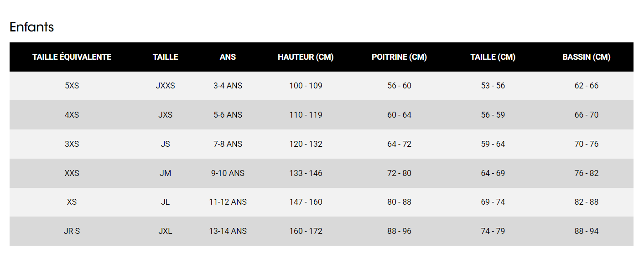Click the 5XS size cell

click(x=72, y=86)
